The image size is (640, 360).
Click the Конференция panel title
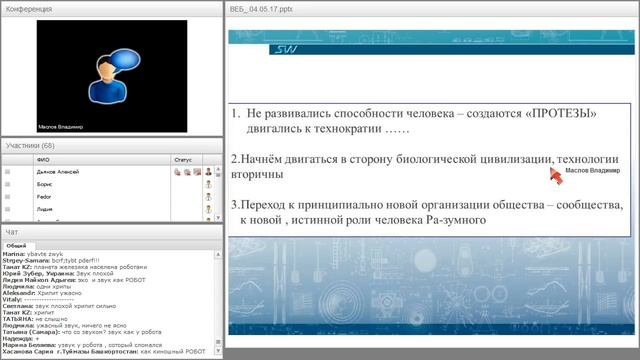pos(29,9)
